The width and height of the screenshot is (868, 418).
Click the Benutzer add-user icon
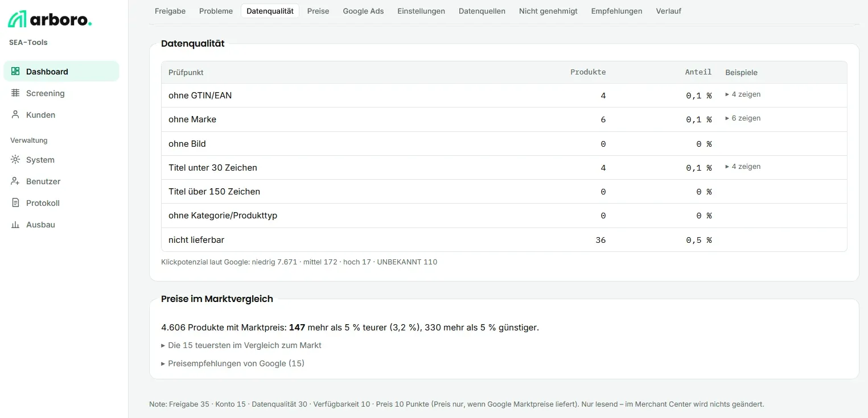click(x=15, y=181)
